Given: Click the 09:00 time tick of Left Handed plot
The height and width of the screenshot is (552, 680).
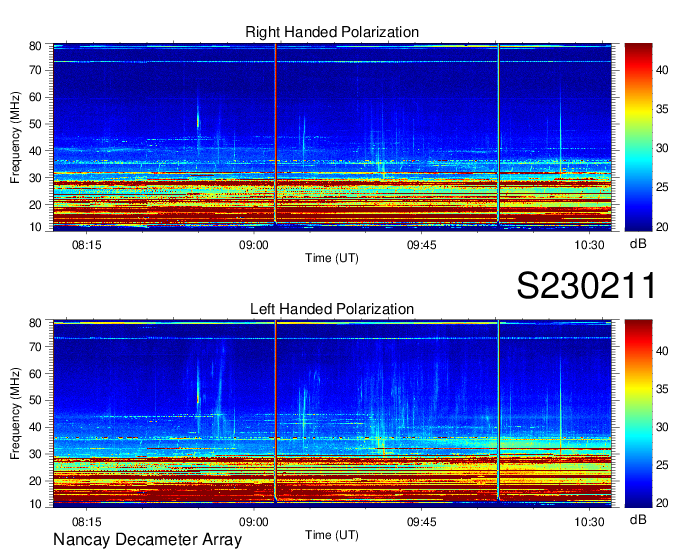Looking at the screenshot, I should point(254,522).
